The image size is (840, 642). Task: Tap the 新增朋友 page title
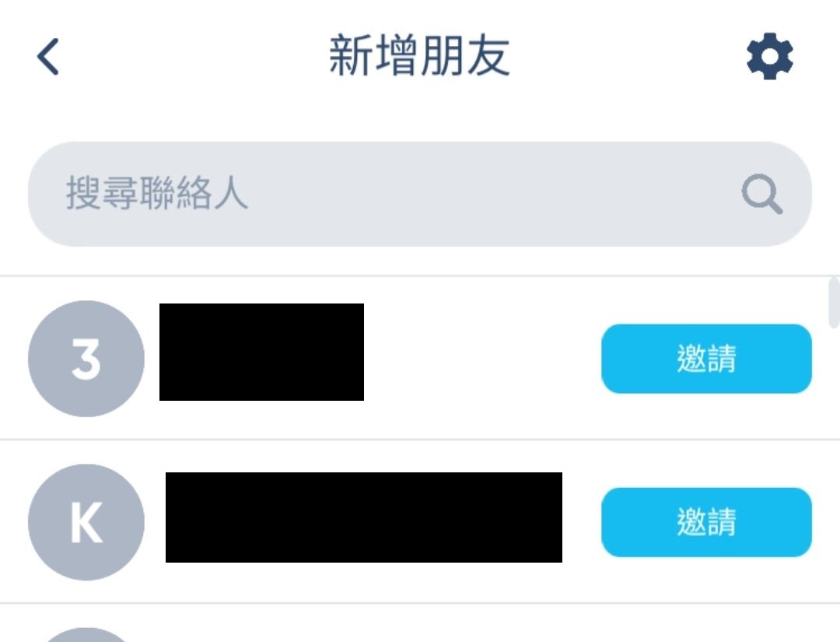pyautogui.click(x=419, y=58)
